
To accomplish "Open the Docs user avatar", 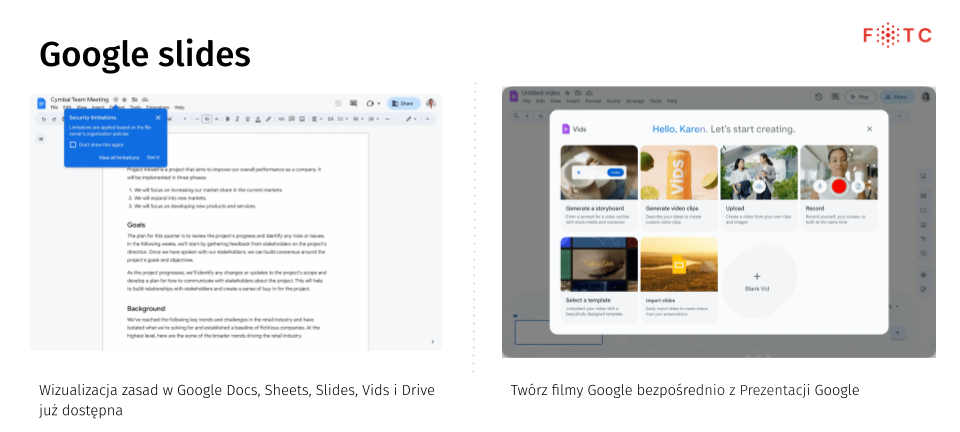I will click(x=431, y=103).
